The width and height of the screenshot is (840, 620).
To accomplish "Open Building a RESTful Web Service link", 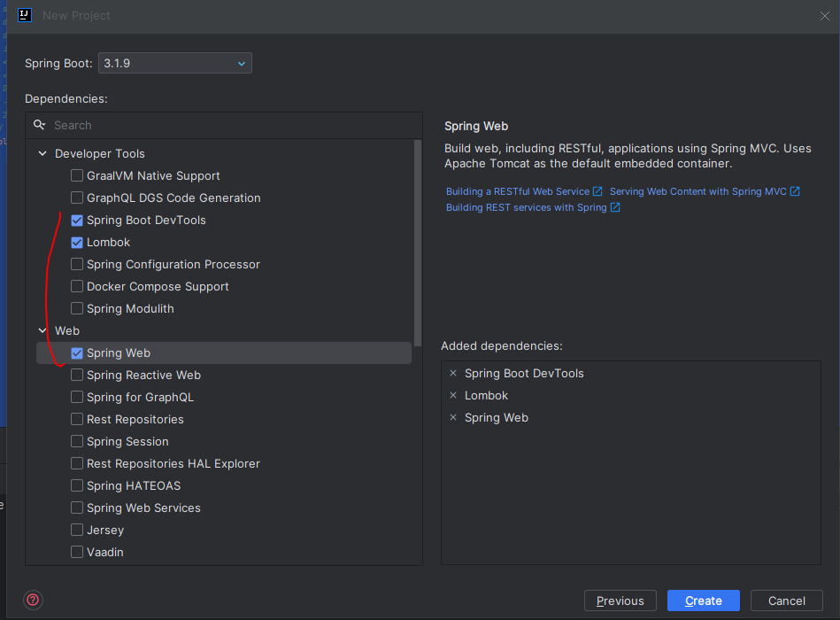I will (x=524, y=191).
